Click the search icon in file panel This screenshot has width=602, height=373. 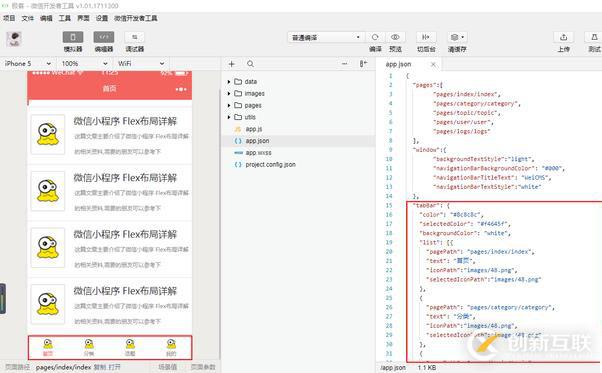pos(250,64)
